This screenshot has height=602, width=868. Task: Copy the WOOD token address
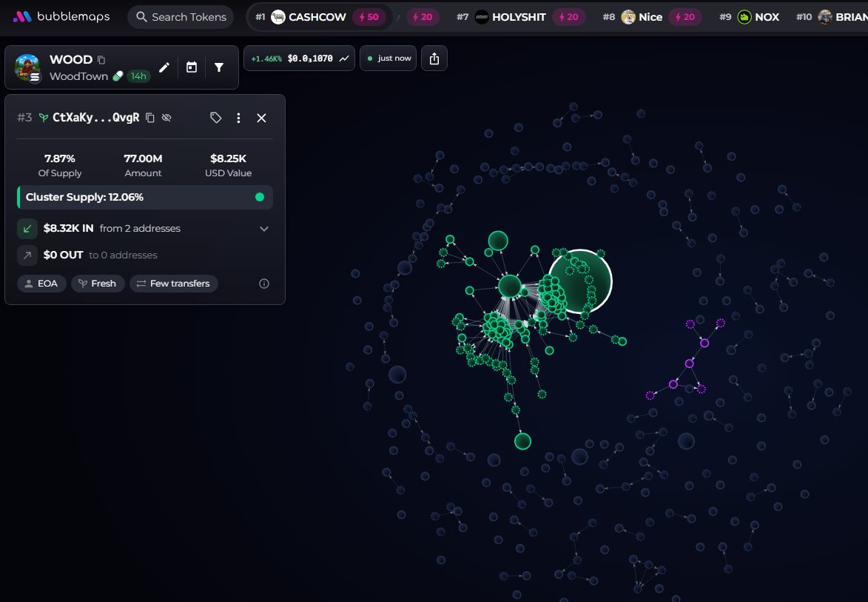(101, 60)
